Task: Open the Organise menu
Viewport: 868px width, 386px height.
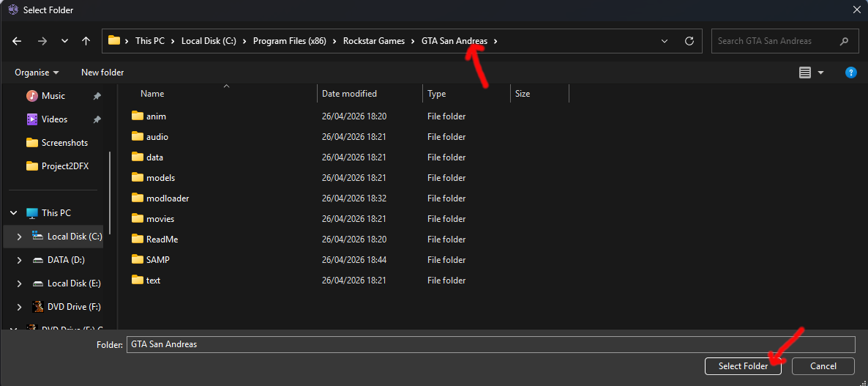Action: [37, 73]
